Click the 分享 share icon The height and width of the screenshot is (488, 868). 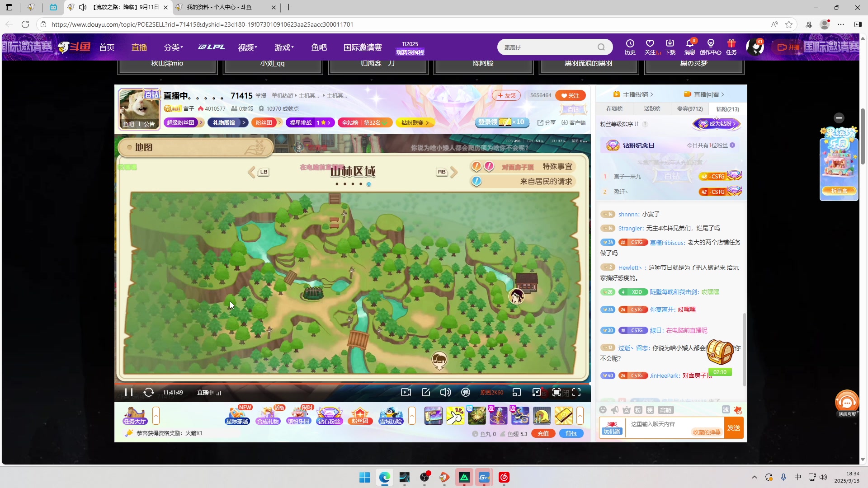pos(547,122)
